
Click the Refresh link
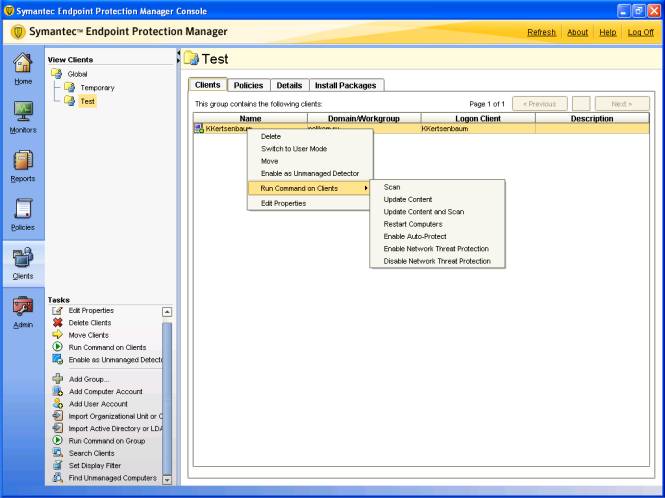point(541,32)
